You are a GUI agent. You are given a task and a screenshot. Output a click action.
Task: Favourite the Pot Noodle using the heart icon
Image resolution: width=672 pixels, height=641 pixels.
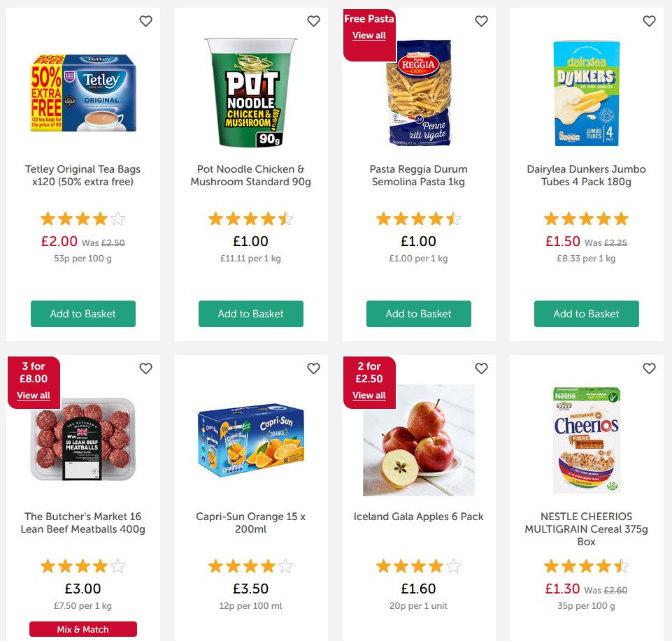pyautogui.click(x=313, y=21)
